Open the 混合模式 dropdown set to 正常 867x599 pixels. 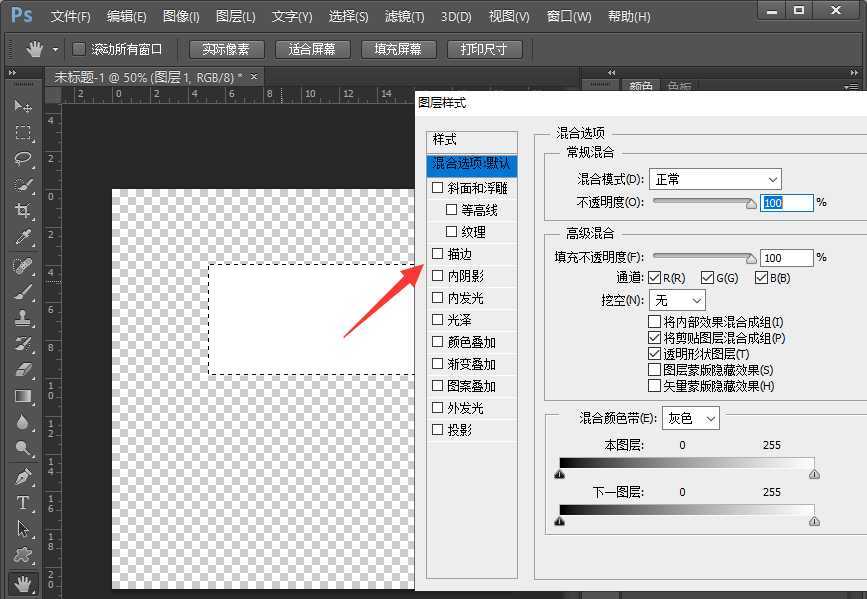[715, 179]
